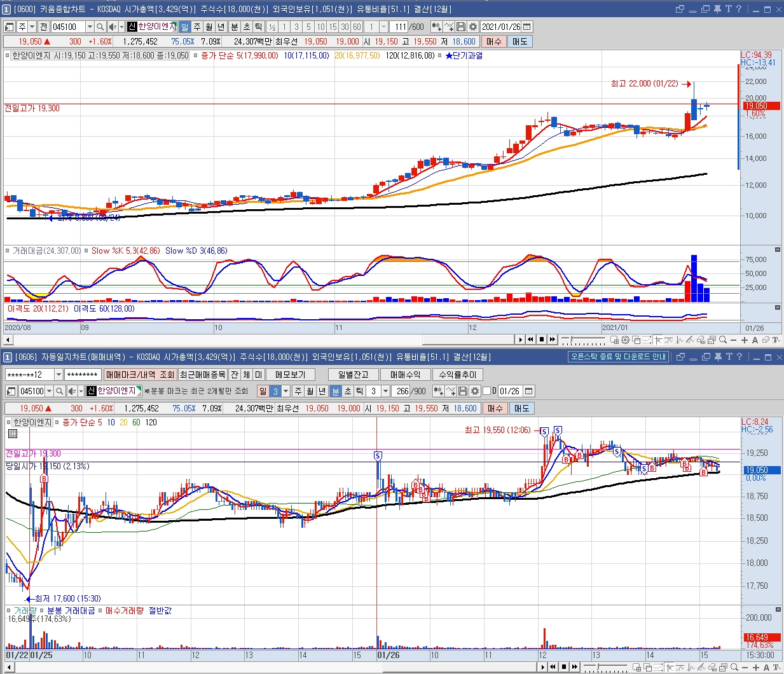The image size is (784, 674).
Task: Select the 잔 tab in bottom window
Action: tap(235, 375)
